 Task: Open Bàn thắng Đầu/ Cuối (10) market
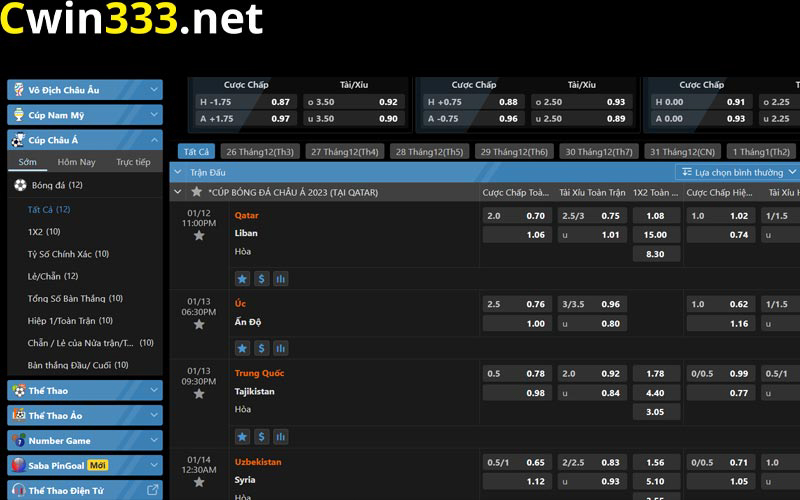[x=78, y=365]
